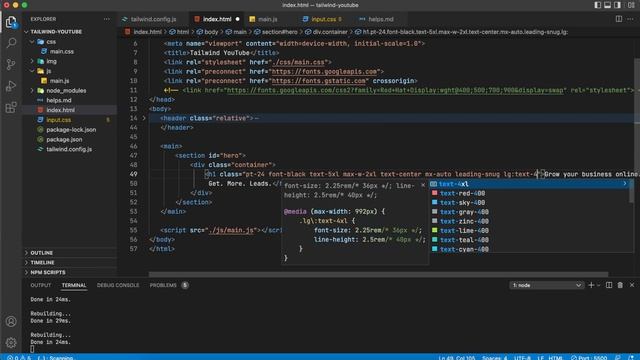Close the terminal panel
Screen dimensions: 640x360
point(632,285)
